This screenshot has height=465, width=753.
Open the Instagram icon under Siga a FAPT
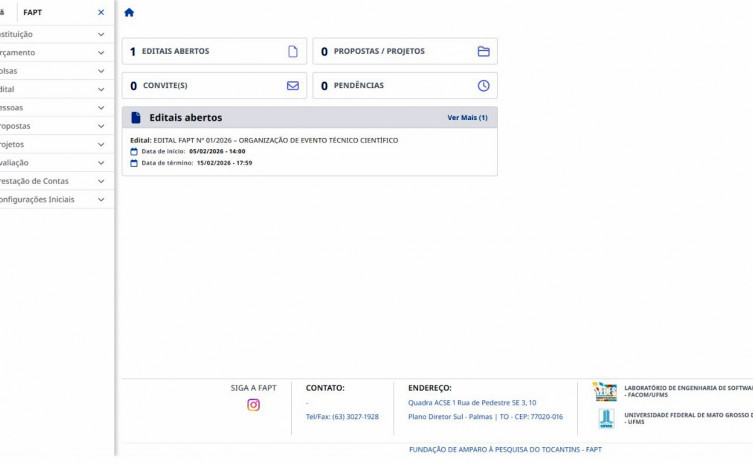253,405
